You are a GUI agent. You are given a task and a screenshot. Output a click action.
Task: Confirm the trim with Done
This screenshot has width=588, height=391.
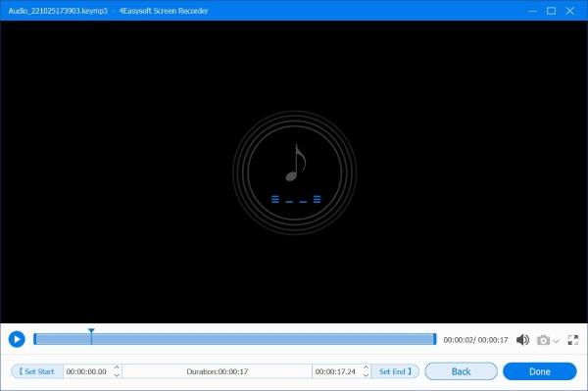coord(540,371)
